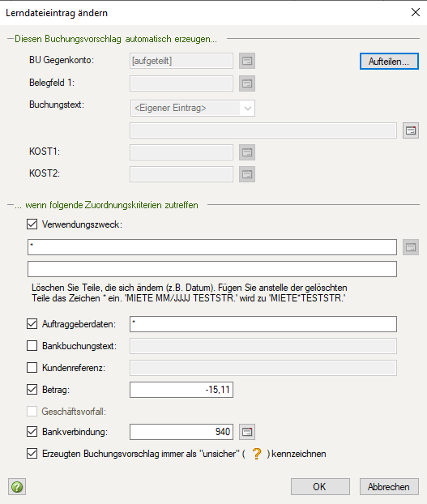Click lookup icon beside Belegfeld 1
The width and height of the screenshot is (427, 504).
click(247, 83)
